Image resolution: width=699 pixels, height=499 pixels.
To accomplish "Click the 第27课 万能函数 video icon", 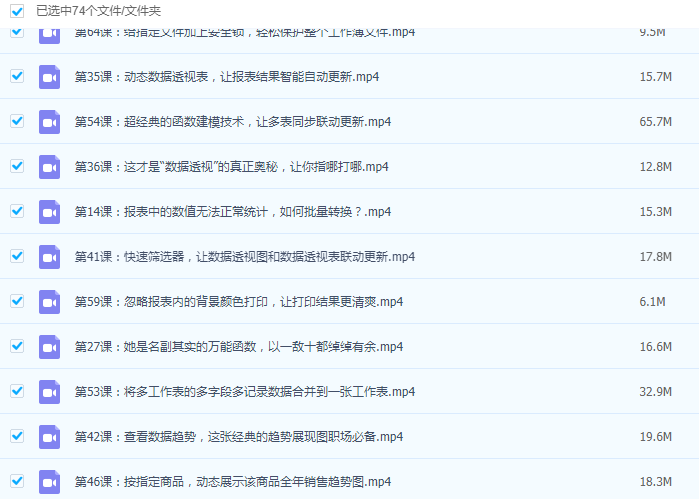I will pos(49,347).
